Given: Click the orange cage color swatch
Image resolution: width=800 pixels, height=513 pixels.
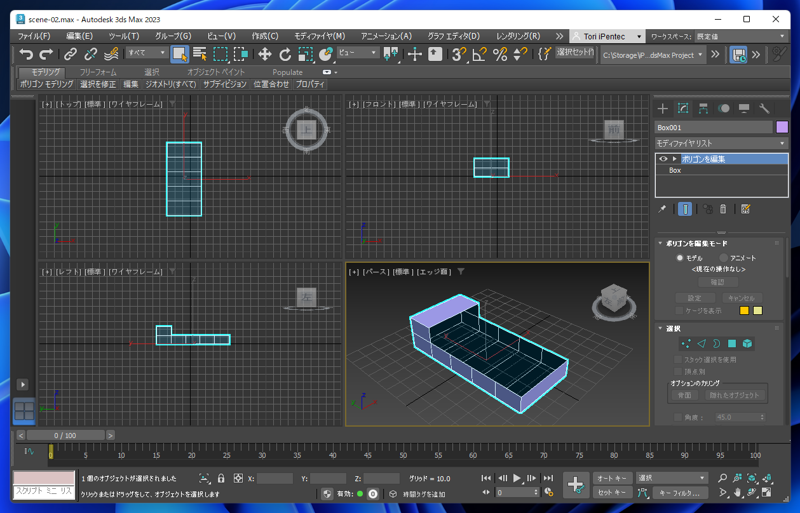Looking at the screenshot, I should [744, 310].
